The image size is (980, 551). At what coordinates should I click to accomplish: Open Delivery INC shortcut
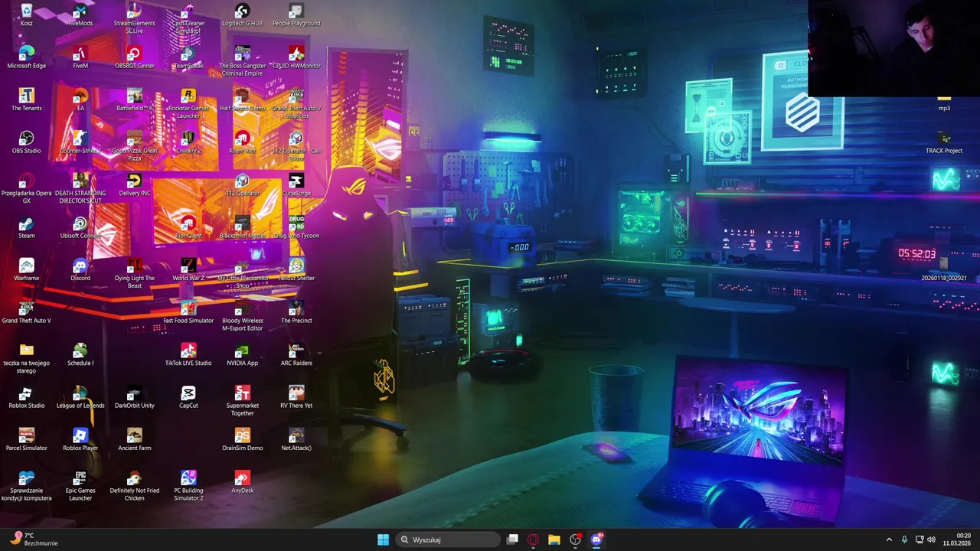134,184
